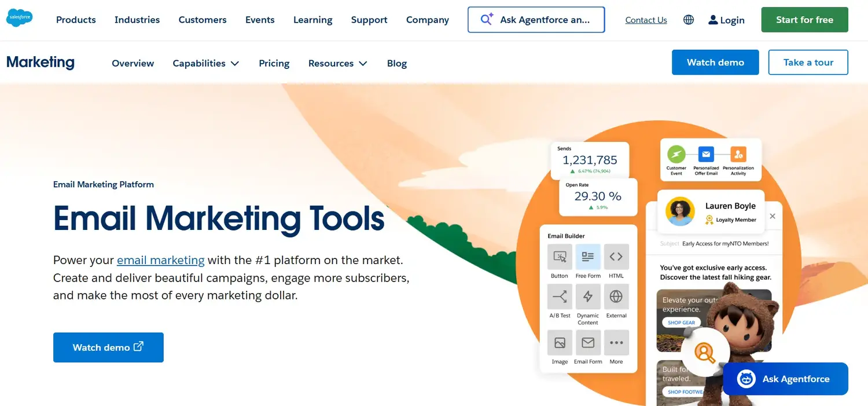Click the Start for free button
The width and height of the screenshot is (868, 406).
[805, 20]
